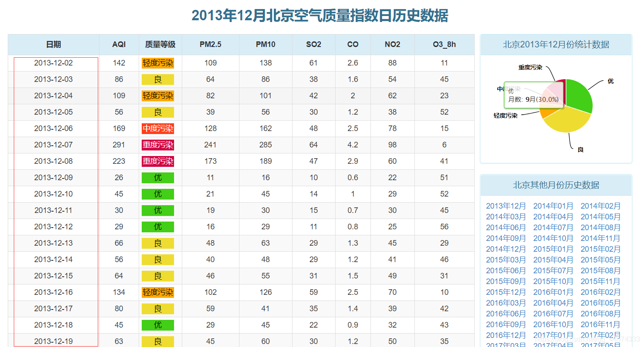Click the 优 badge for 2013-12-09
This screenshot has height=347, width=644.
(x=158, y=178)
